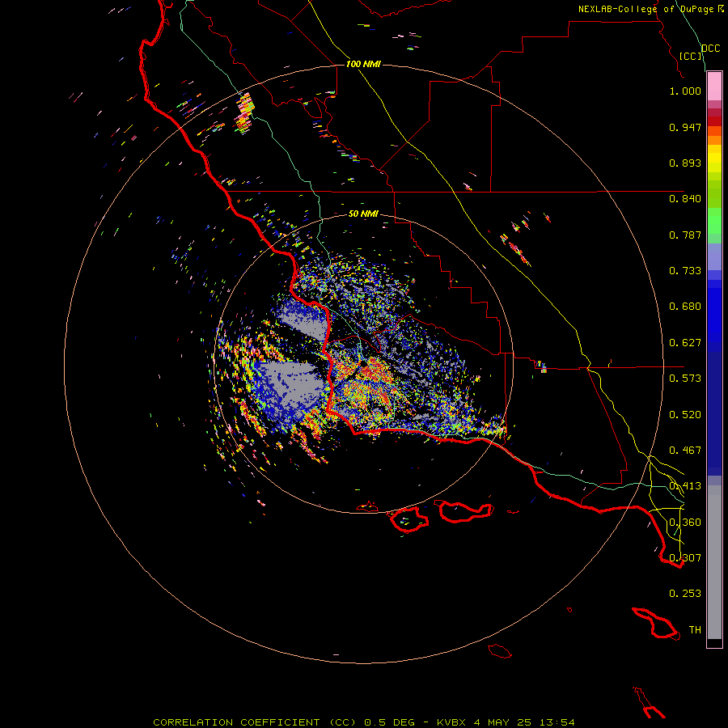Click the 0.733 scale value

(x=685, y=271)
